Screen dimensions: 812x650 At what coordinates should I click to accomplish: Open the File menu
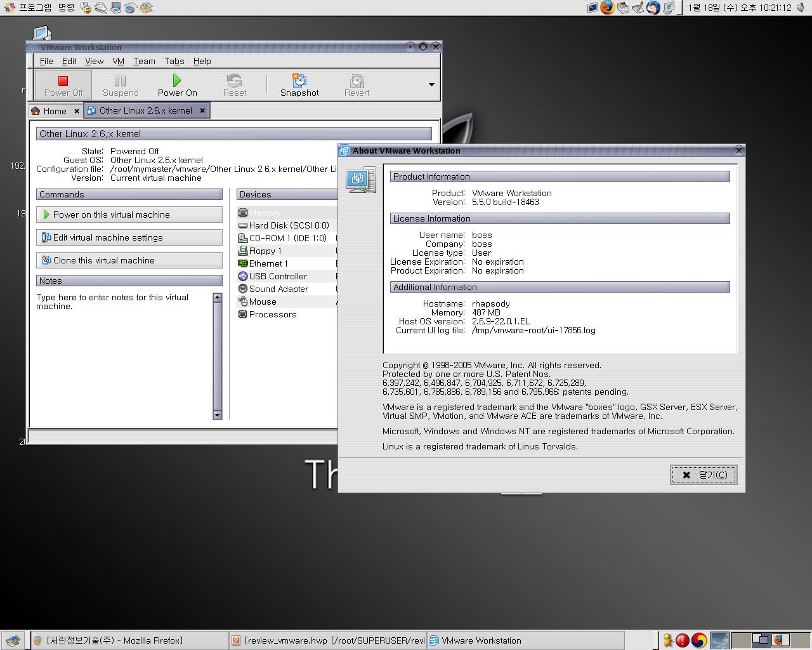(x=46, y=61)
